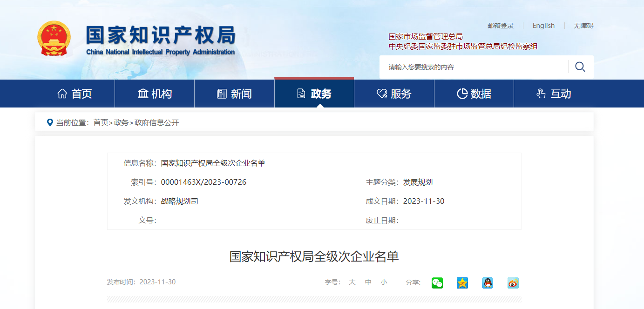644x309 pixels.
Task: Share article to Qzone star icon
Action: tap(462, 283)
